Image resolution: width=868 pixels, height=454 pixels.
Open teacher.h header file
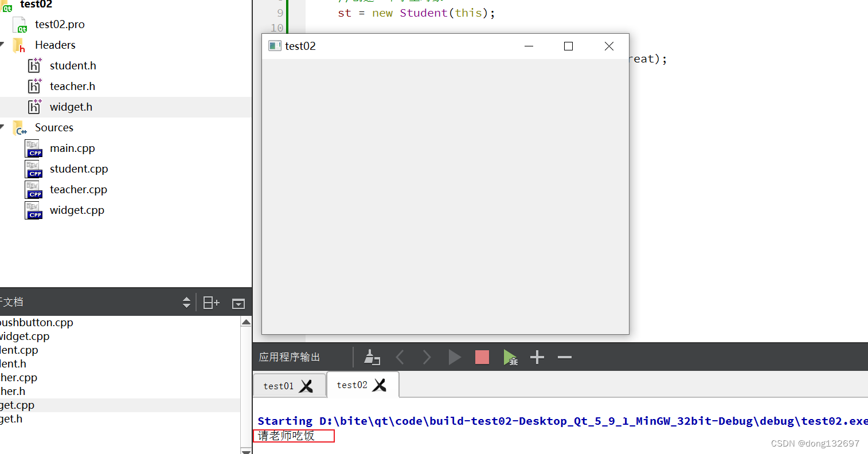[72, 86]
